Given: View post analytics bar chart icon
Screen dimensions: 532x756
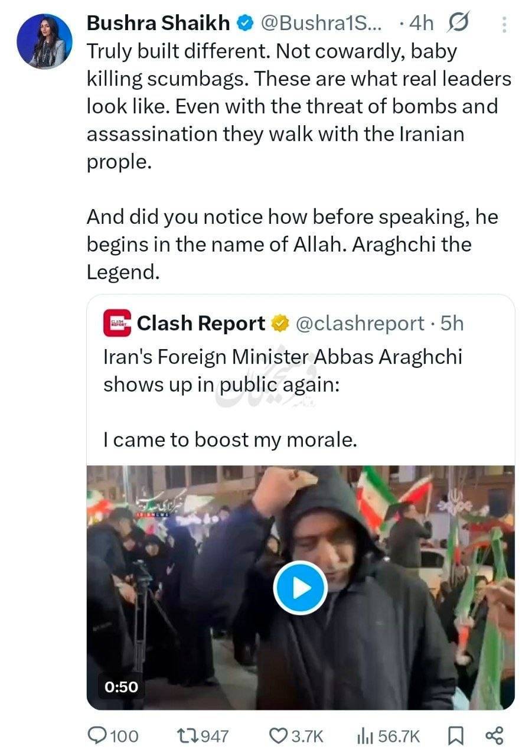Looking at the screenshot, I should (x=364, y=735).
